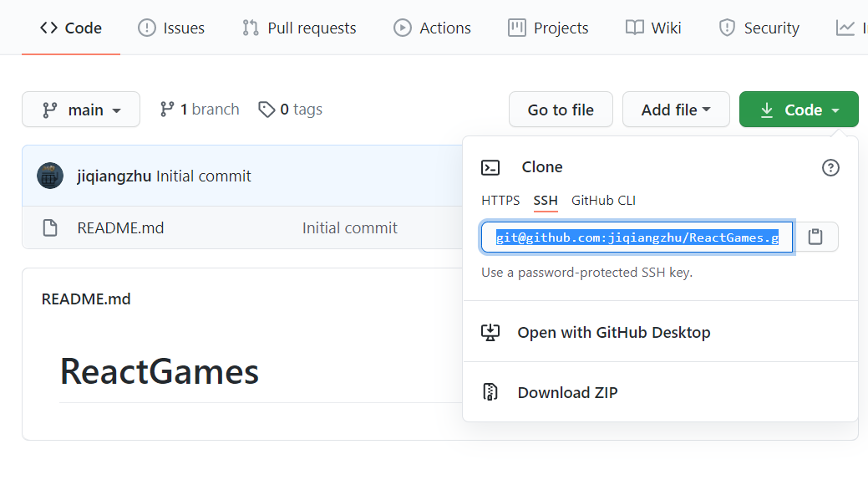
Task: Open the Code tab
Action: (x=71, y=28)
